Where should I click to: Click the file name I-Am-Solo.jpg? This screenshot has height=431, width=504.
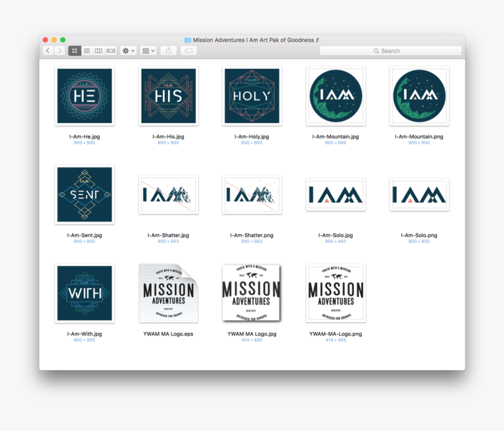point(336,235)
